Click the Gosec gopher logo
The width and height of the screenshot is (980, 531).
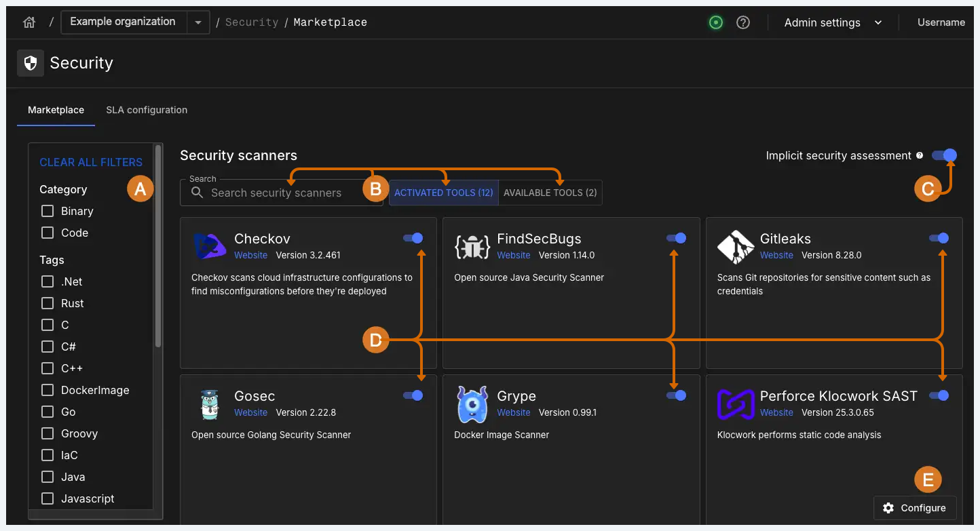(x=209, y=405)
